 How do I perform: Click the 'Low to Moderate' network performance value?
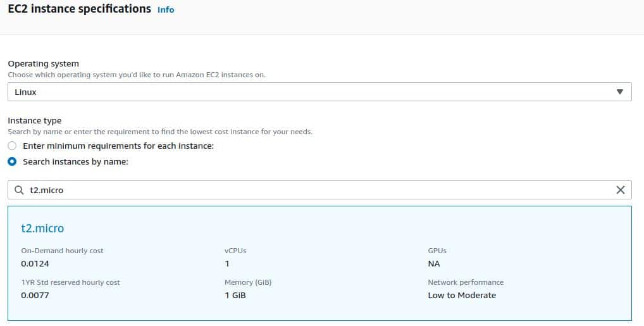[462, 295]
